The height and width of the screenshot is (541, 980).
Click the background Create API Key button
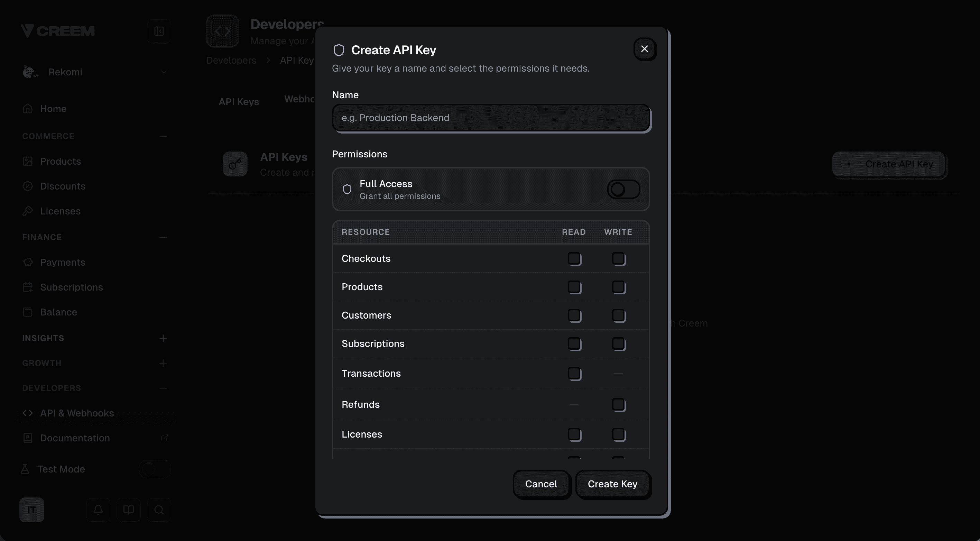click(x=889, y=164)
